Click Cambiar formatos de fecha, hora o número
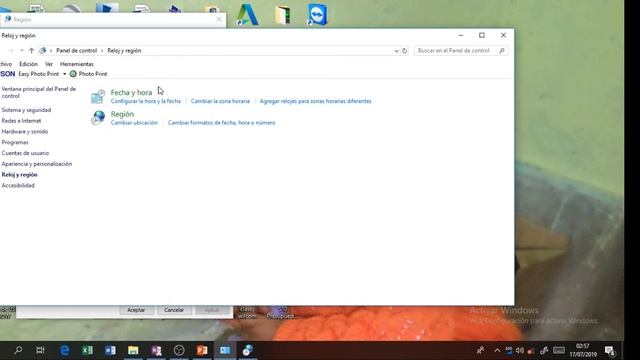Image resolution: width=640 pixels, height=360 pixels. (222, 123)
